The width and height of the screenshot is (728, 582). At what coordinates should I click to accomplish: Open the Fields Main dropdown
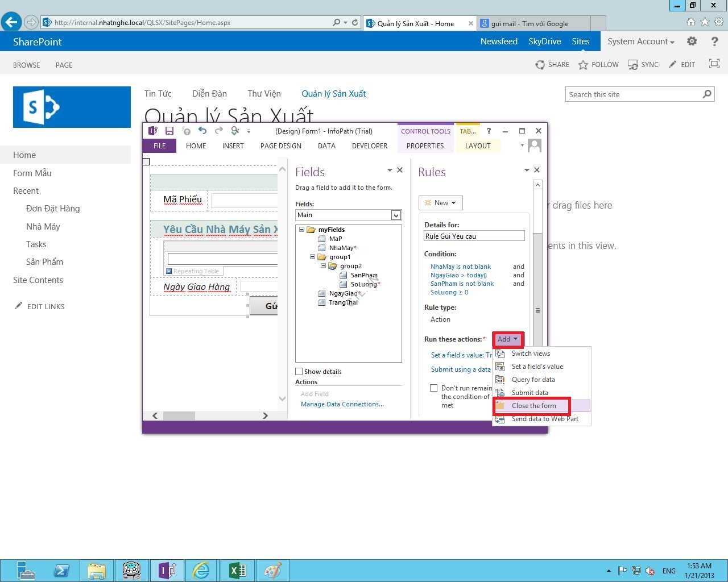[x=396, y=215]
